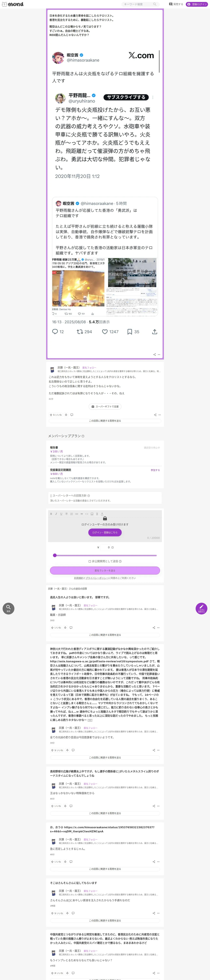Share the top answer via share icon
The height and width of the screenshot is (980, 210).
155,415
